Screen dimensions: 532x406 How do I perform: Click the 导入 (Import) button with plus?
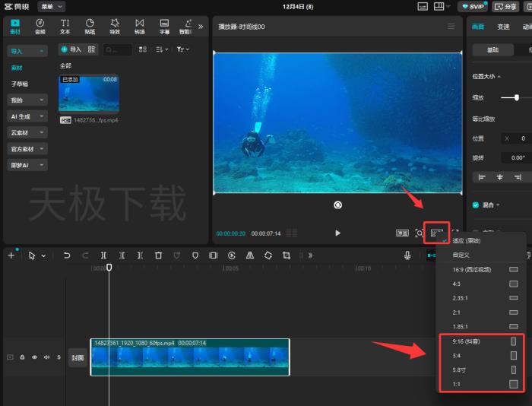[x=71, y=49]
